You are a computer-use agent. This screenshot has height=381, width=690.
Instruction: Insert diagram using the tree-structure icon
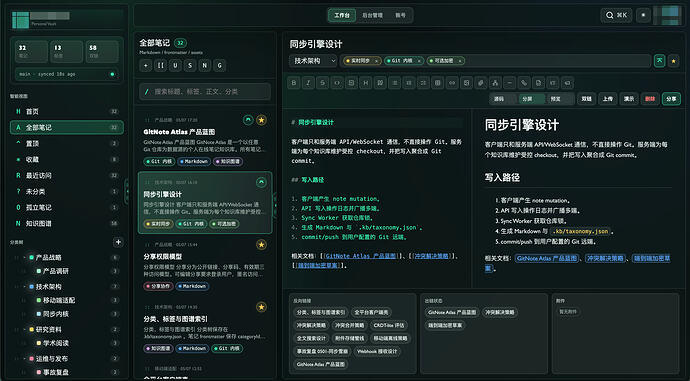point(495,83)
